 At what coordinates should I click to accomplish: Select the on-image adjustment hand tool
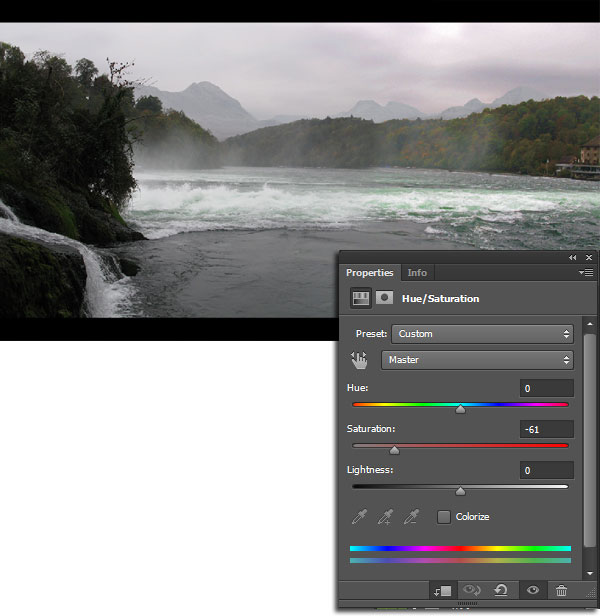[x=359, y=360]
